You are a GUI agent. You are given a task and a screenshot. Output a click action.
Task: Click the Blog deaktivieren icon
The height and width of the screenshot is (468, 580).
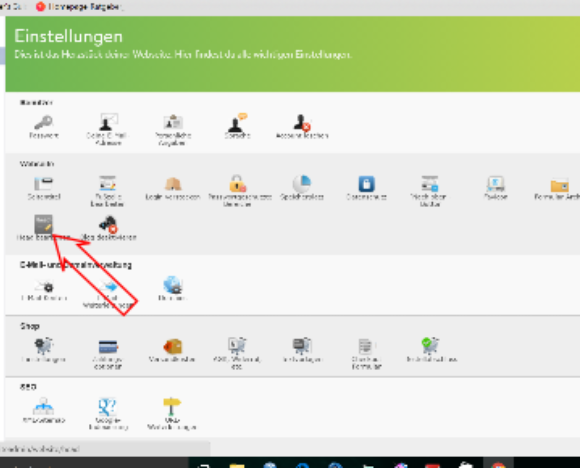click(108, 224)
